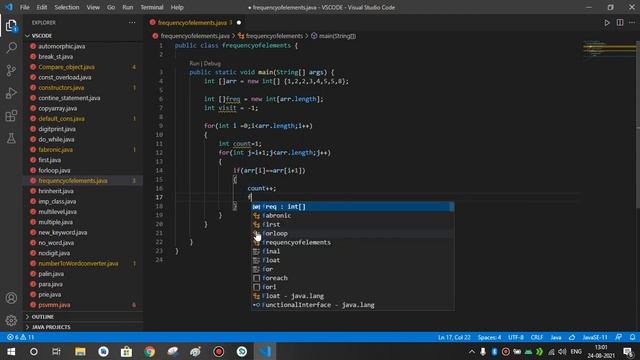This screenshot has height=360, width=640.
Task: Click frequencyofelements class in breadcrumb
Action: [271, 36]
